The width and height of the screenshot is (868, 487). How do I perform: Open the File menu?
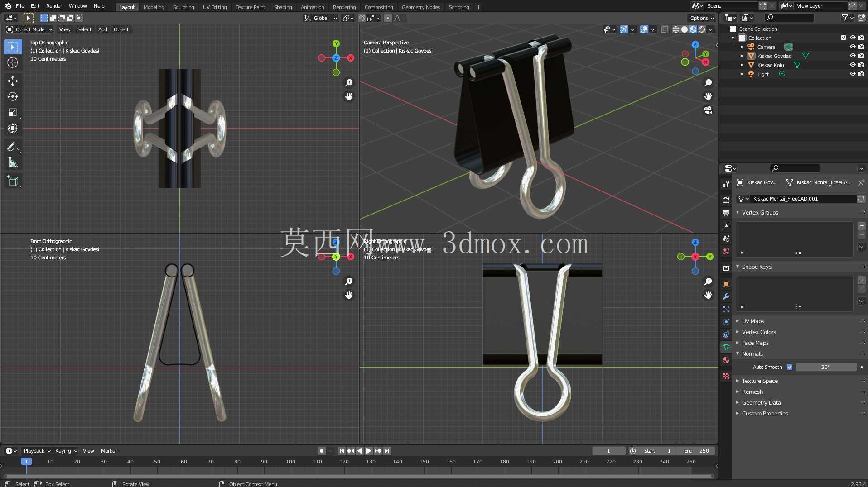[20, 6]
